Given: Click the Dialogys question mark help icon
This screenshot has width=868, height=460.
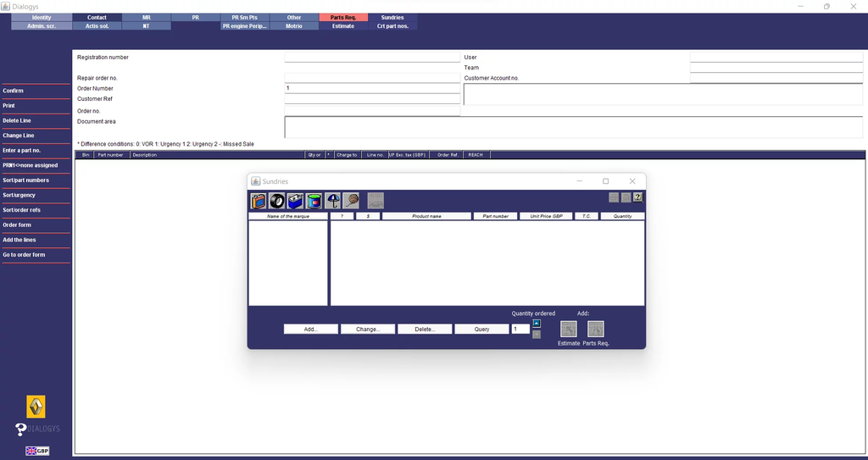Looking at the screenshot, I should (22, 430).
